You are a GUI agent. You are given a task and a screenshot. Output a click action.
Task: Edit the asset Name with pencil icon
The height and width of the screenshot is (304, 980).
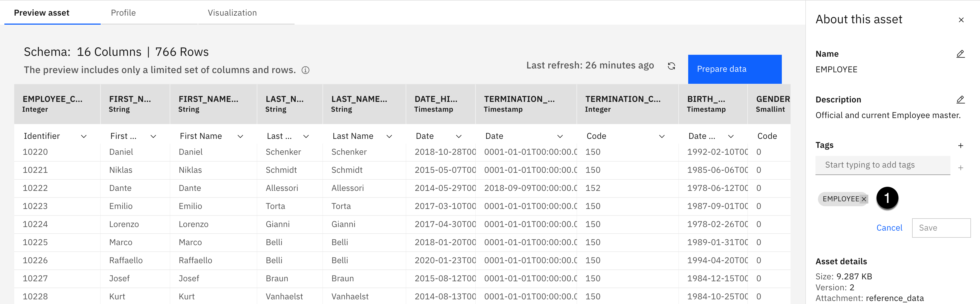click(960, 54)
